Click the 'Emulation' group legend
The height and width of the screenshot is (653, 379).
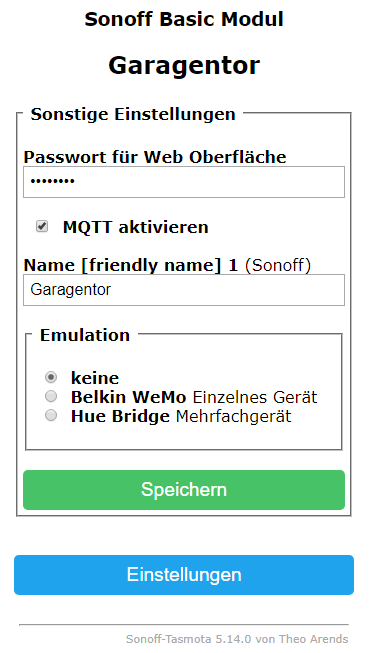tap(85, 335)
